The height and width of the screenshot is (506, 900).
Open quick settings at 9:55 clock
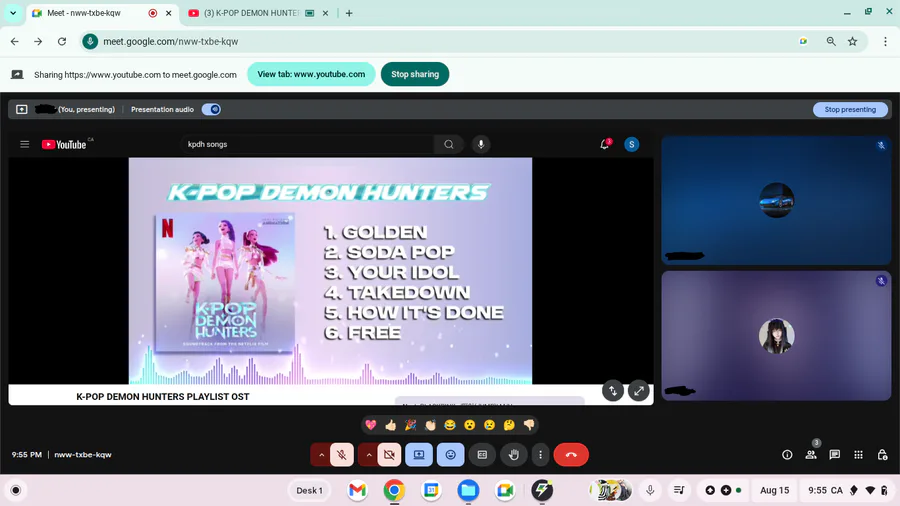point(848,491)
